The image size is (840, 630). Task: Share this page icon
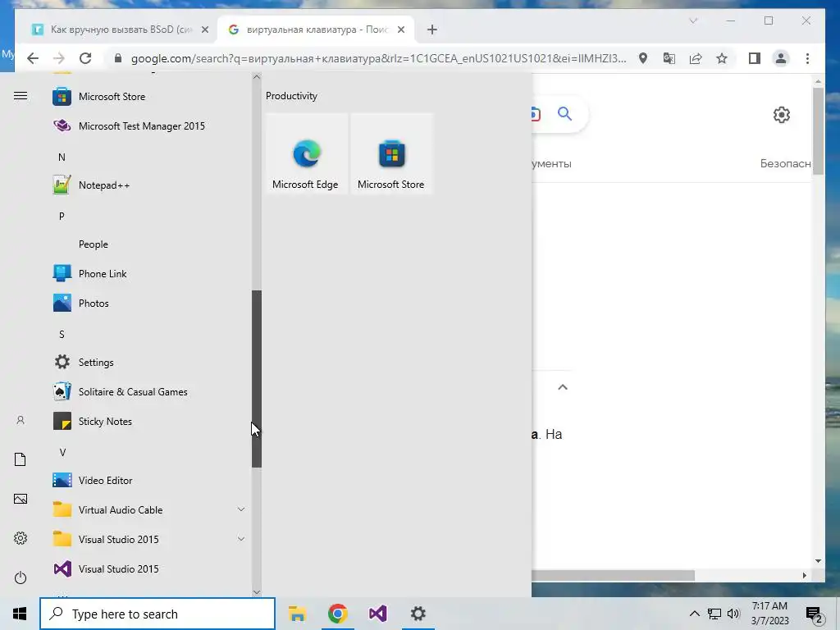pos(696,58)
